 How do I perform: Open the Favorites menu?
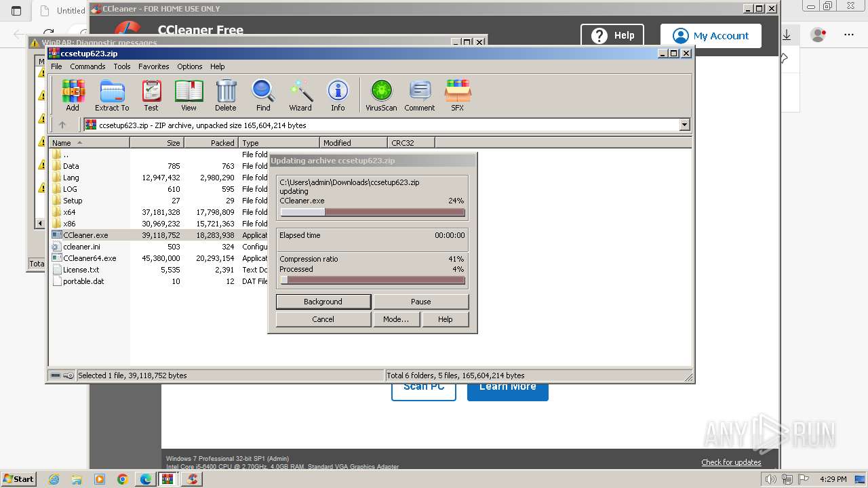pos(154,66)
